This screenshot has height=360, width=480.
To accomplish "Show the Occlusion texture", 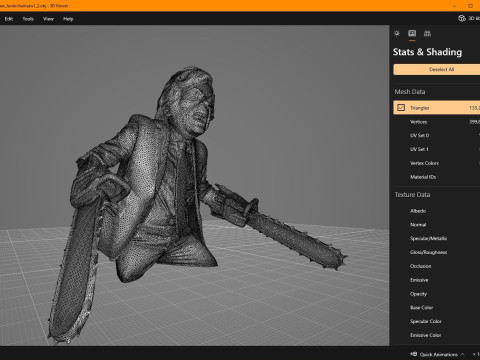I will click(437, 266).
